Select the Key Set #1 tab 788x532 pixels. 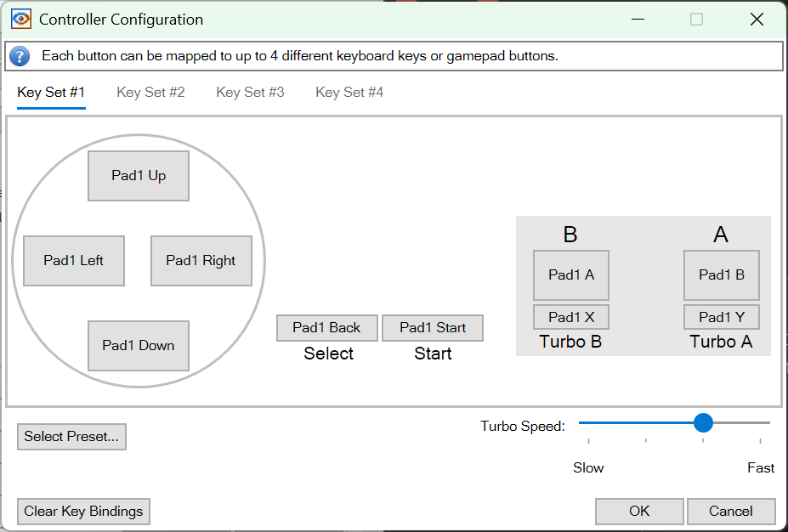coord(50,92)
